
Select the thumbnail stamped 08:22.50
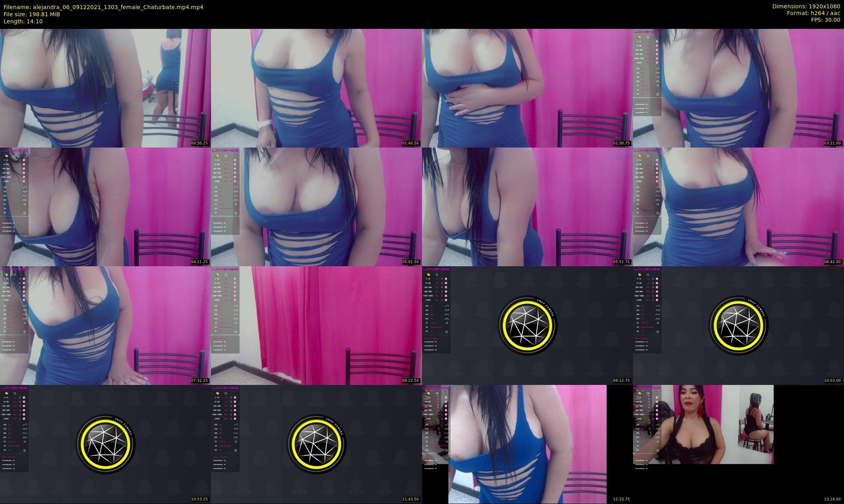[316, 325]
